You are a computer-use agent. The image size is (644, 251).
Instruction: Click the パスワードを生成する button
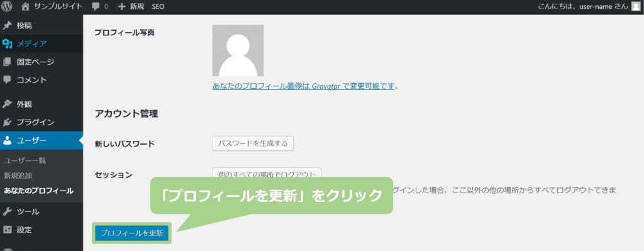[253, 143]
